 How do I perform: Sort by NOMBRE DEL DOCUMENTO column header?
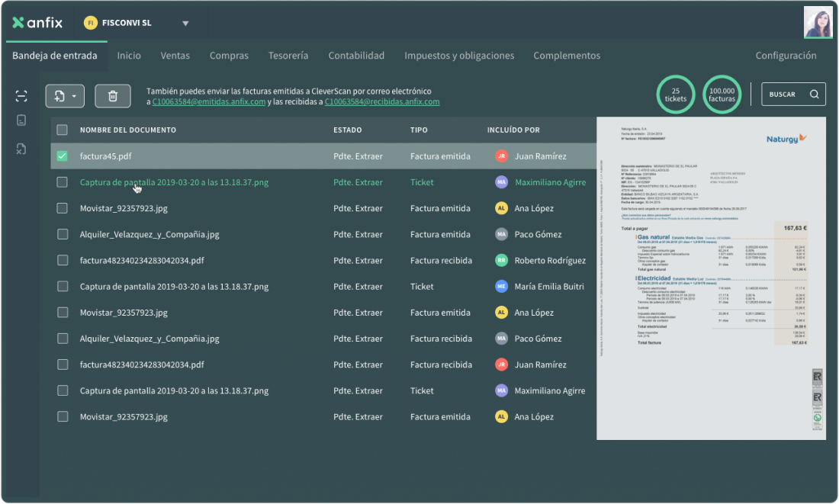(128, 130)
